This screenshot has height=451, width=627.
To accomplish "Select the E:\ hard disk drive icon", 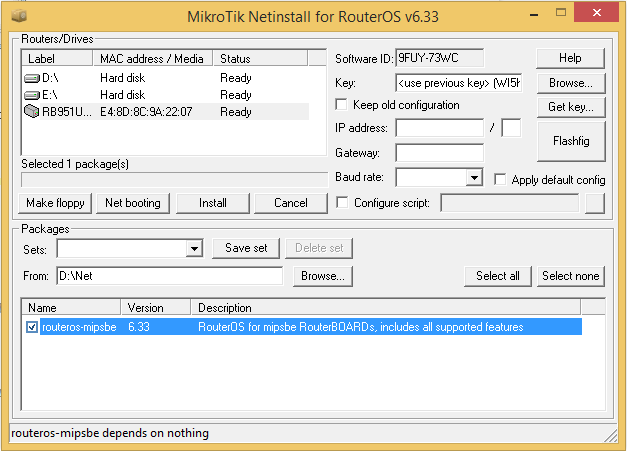I will (x=32, y=95).
